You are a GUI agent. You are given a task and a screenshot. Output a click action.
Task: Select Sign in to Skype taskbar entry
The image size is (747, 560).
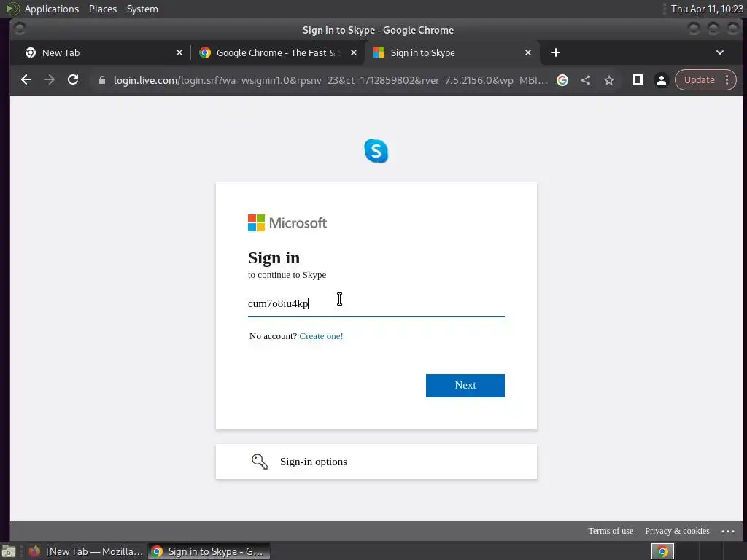pos(209,551)
